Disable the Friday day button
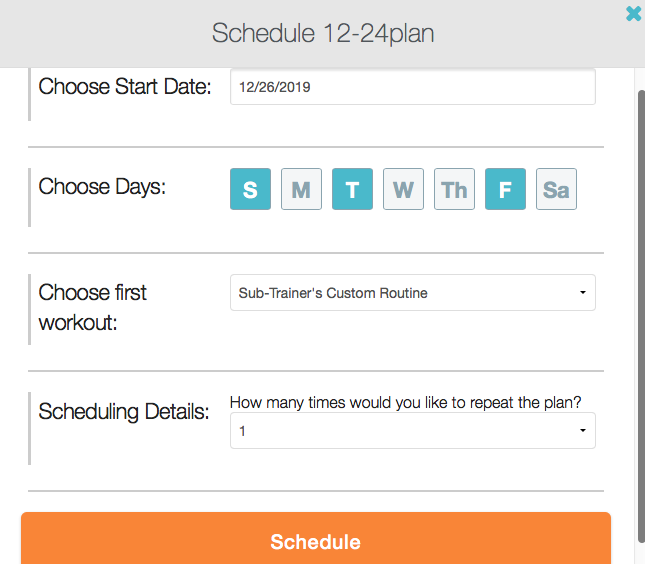Viewport: 645px width, 564px height. coord(505,189)
